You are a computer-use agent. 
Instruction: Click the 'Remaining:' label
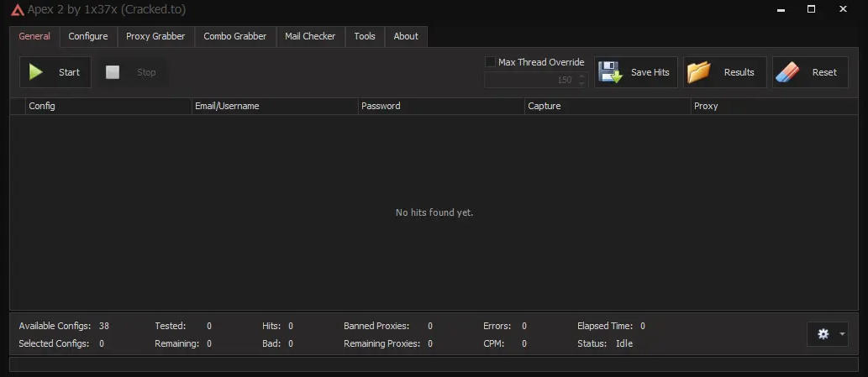pyautogui.click(x=176, y=343)
